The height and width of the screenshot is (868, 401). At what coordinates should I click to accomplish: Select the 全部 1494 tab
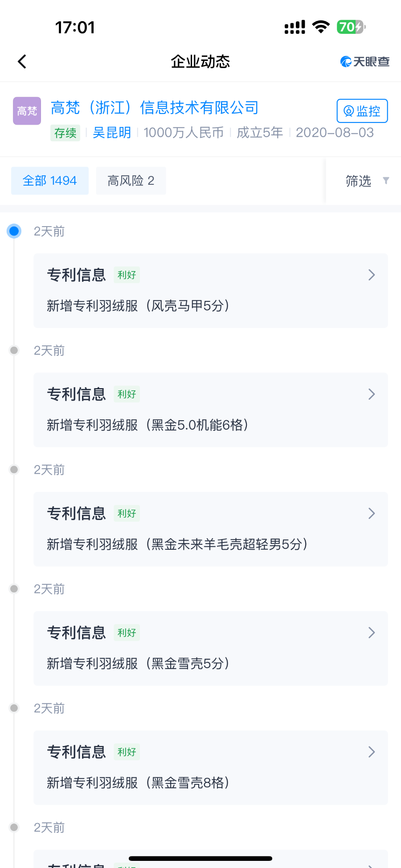click(50, 181)
